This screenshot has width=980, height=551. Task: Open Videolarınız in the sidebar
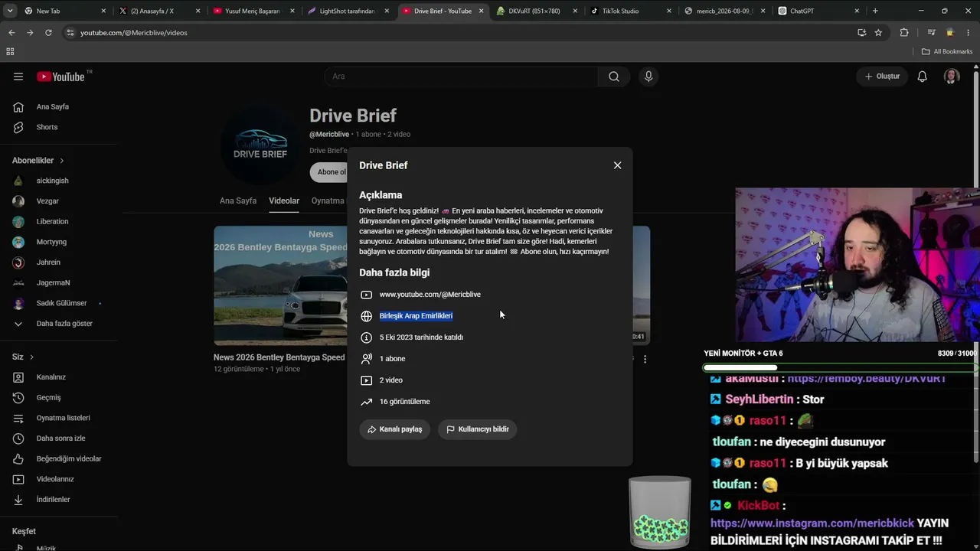coord(55,479)
